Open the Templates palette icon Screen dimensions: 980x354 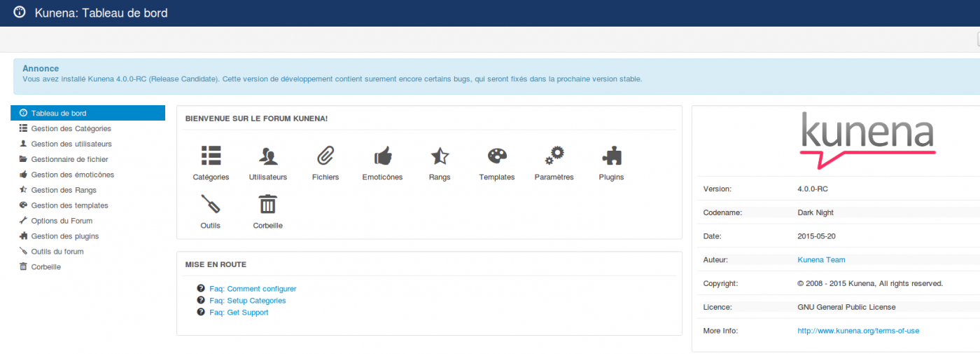point(496,156)
